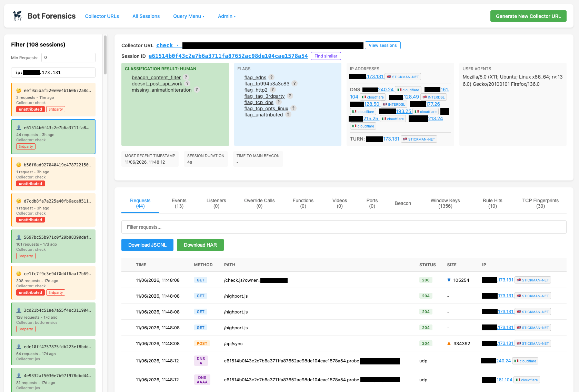Switch to the Videos tab
The height and width of the screenshot is (392, 579).
pos(340,203)
